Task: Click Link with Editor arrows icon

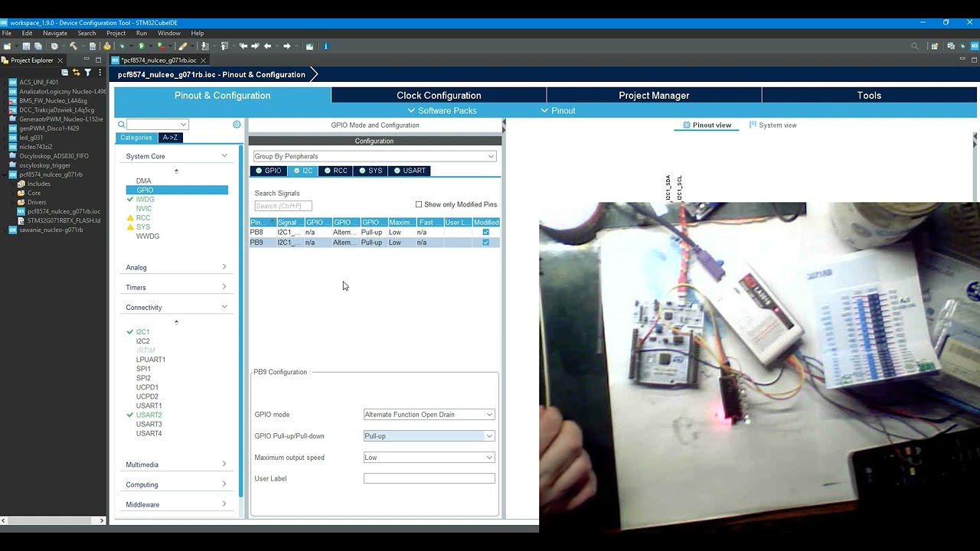Action: pos(76,72)
